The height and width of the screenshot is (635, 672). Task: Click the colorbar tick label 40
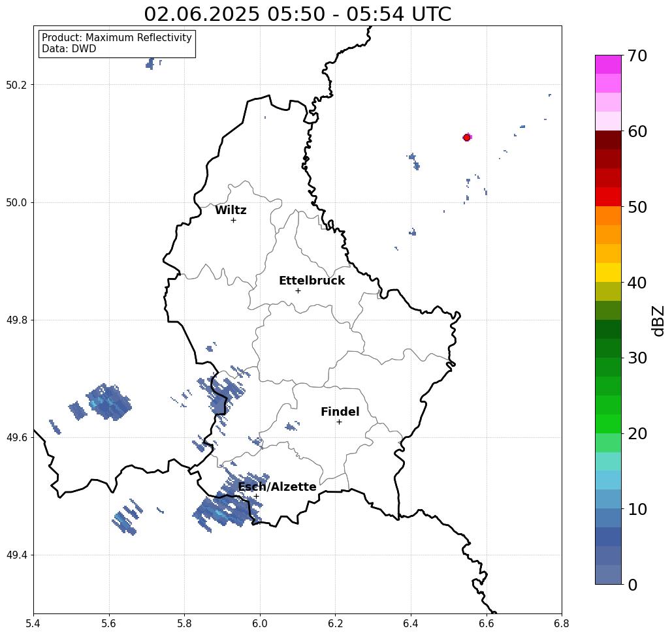(637, 283)
